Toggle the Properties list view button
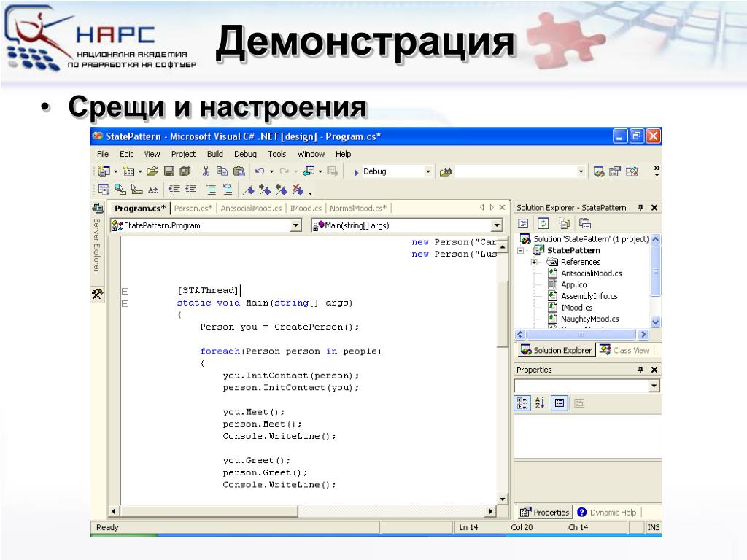This screenshot has width=747, height=560. pyautogui.click(x=560, y=403)
